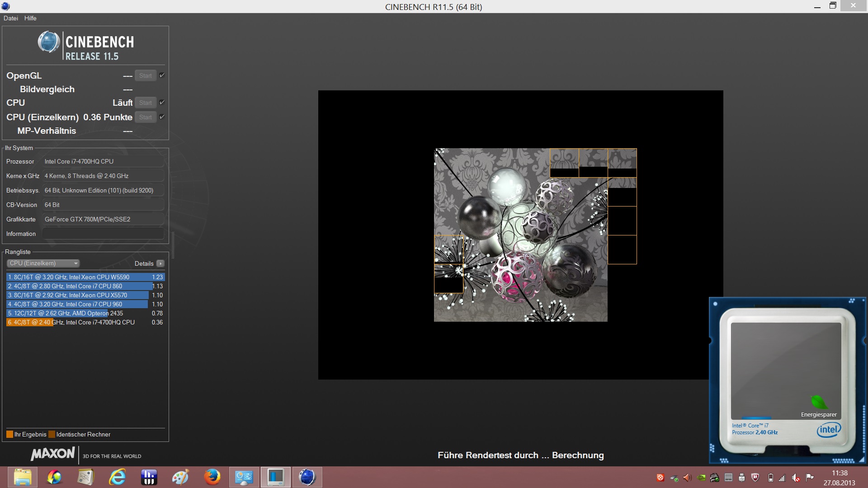The height and width of the screenshot is (488, 868).
Task: Select the Intel Core i7 CPU 860 row
Action: [85, 286]
